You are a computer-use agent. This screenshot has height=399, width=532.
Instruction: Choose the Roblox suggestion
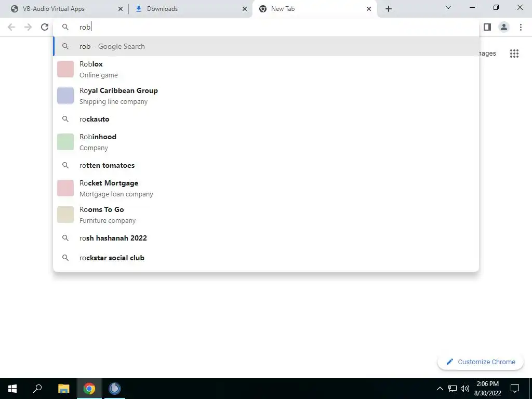click(266, 69)
